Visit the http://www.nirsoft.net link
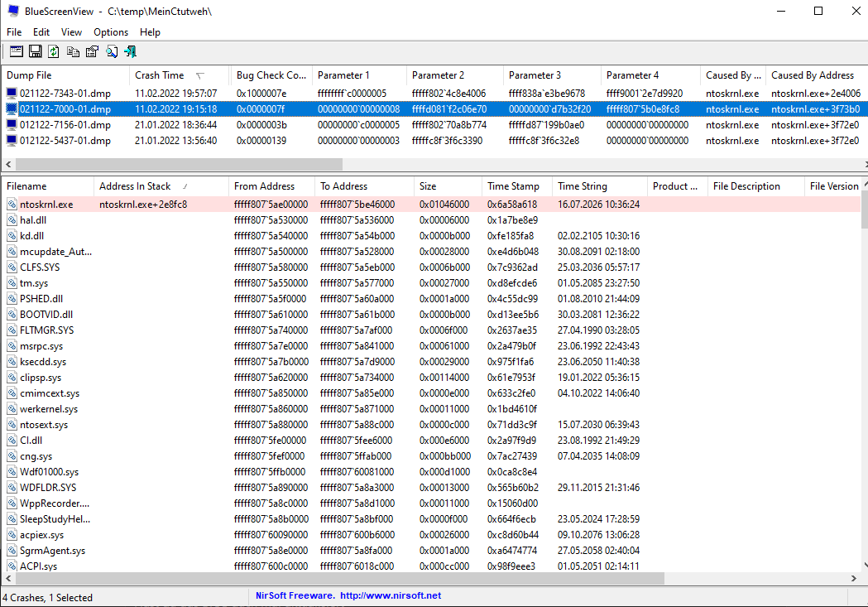The height and width of the screenshot is (607, 868). (391, 595)
